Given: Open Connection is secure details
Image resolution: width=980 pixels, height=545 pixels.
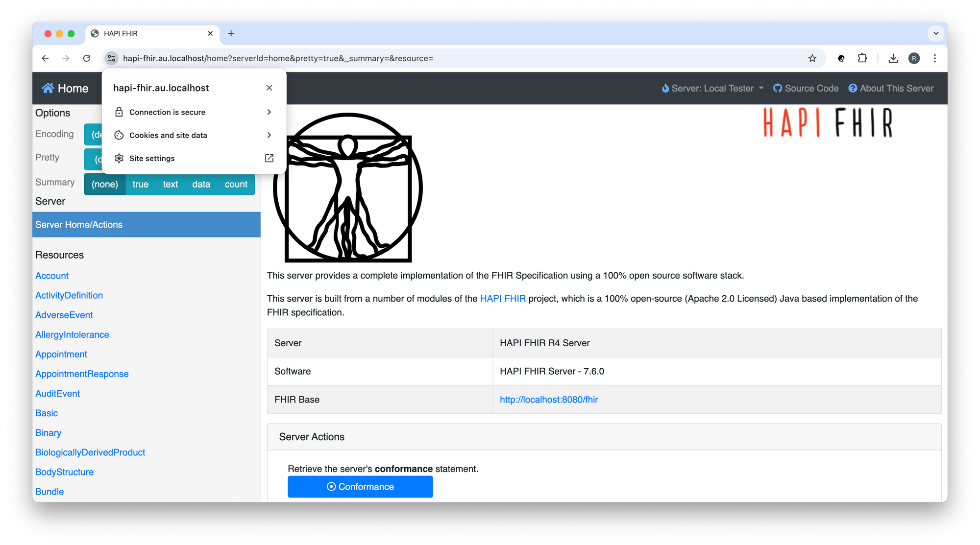Looking at the screenshot, I should point(194,112).
